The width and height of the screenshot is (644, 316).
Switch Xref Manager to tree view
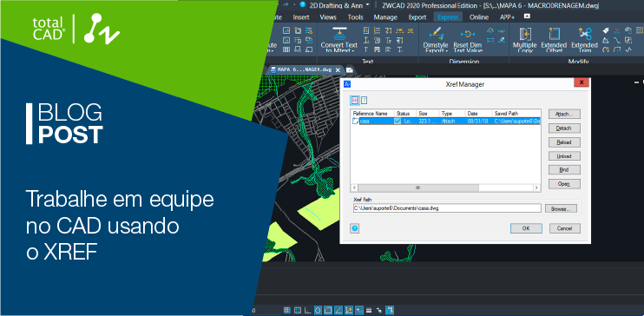tap(364, 100)
